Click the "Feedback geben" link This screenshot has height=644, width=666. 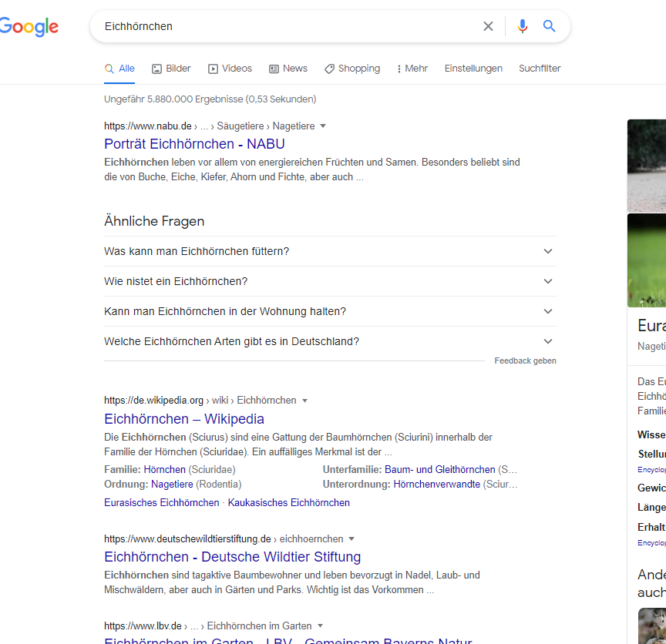click(525, 360)
